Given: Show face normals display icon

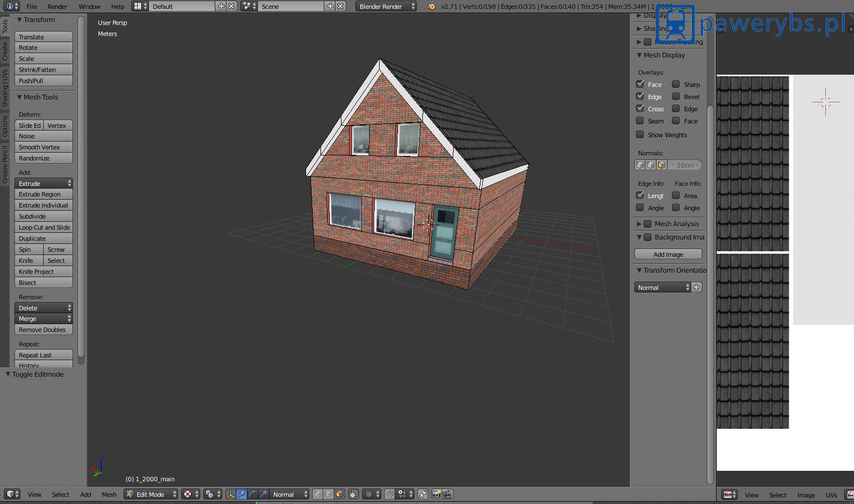Looking at the screenshot, I should tap(661, 165).
